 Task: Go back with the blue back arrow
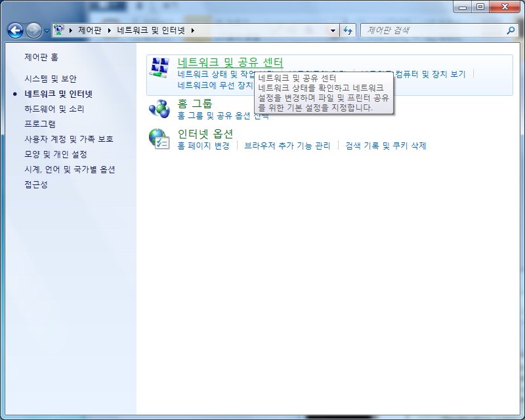click(15, 30)
